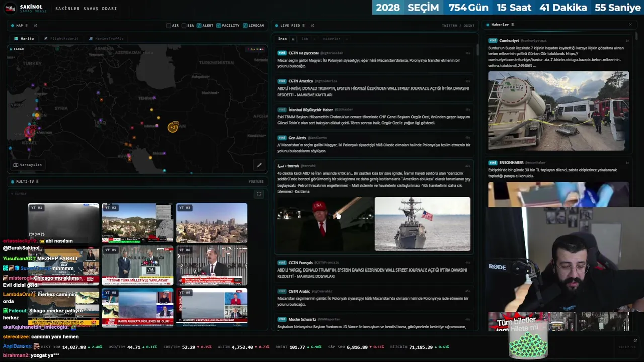
Task: Click the Haberler panel drag handle
Action: [x=512, y=24]
